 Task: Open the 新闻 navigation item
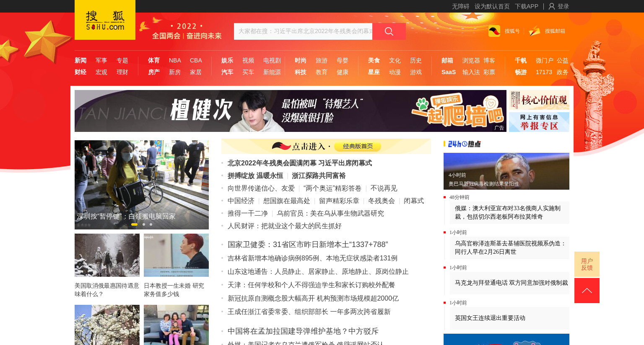(x=80, y=60)
